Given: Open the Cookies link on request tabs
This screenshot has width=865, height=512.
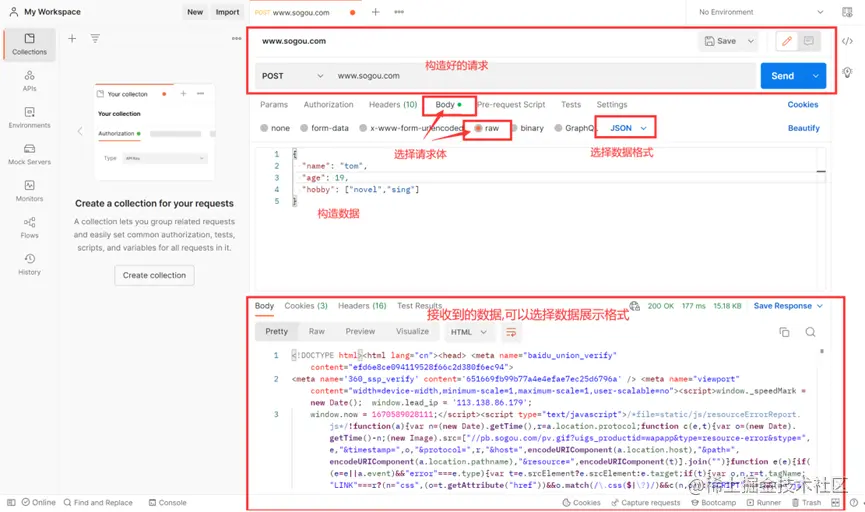Looking at the screenshot, I should pos(803,104).
